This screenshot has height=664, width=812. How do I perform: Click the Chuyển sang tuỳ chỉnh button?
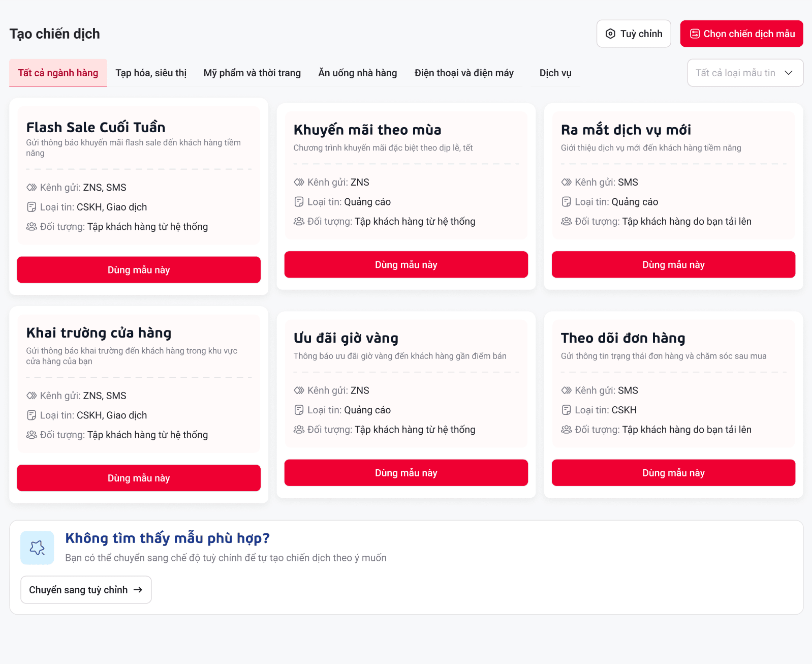point(86,590)
